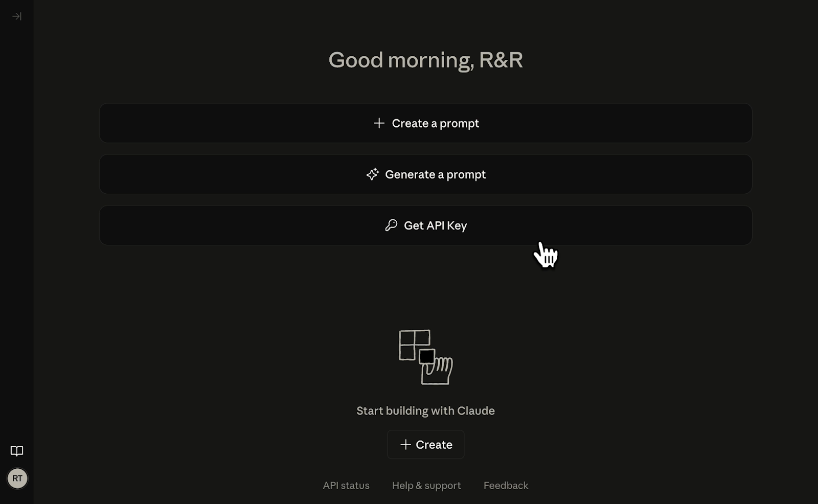Viewport: 818px width, 504px height.
Task: Open the account menu via the avatar
Action: (x=17, y=478)
